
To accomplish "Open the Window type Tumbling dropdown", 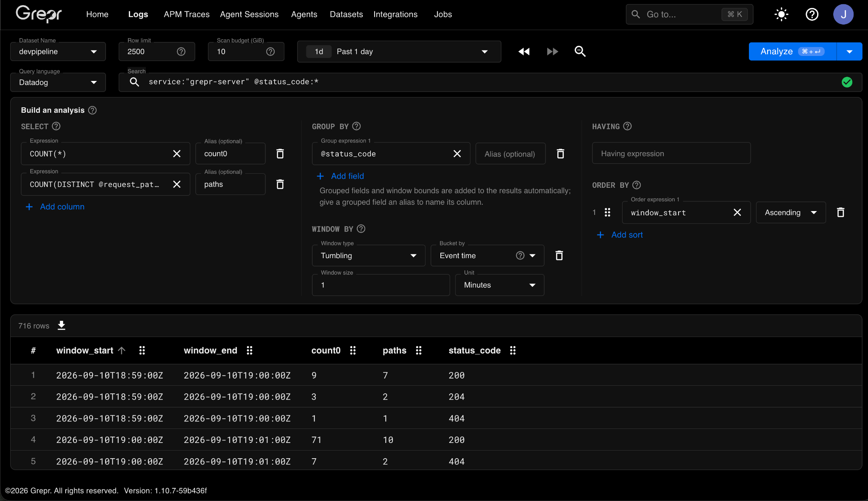I will 368,256.
